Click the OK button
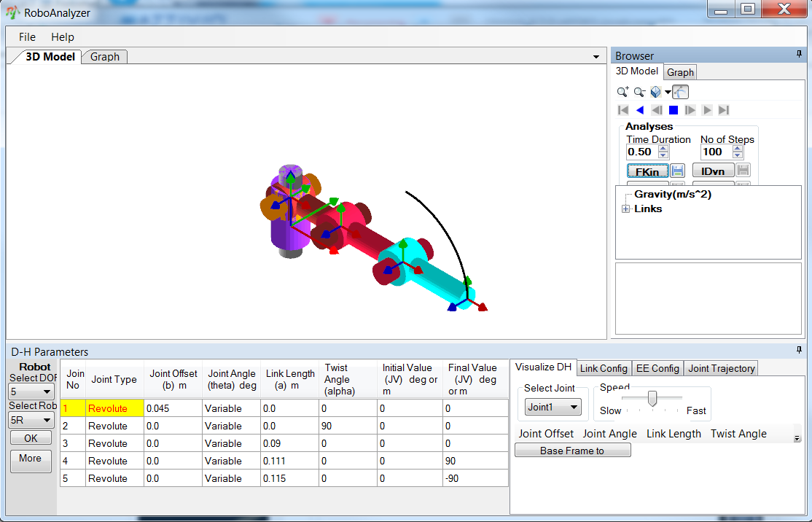 [31, 438]
